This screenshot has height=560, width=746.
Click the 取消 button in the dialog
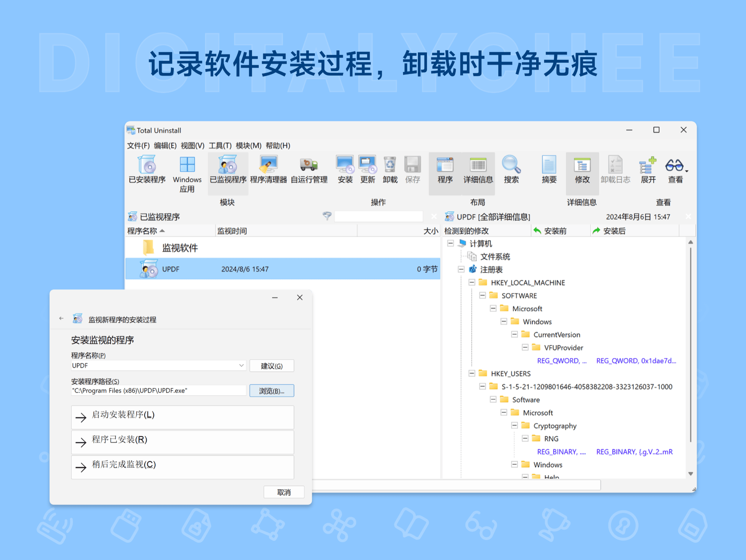[x=283, y=492]
